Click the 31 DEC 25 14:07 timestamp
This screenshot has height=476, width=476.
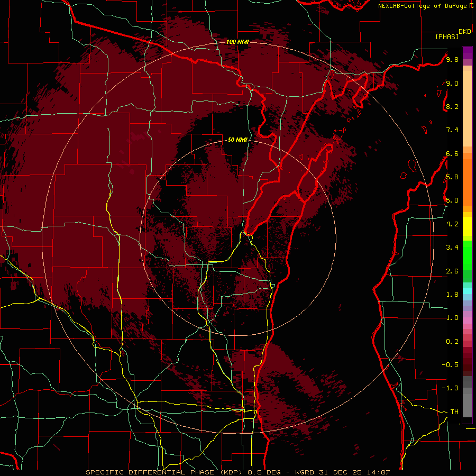pos(354,472)
